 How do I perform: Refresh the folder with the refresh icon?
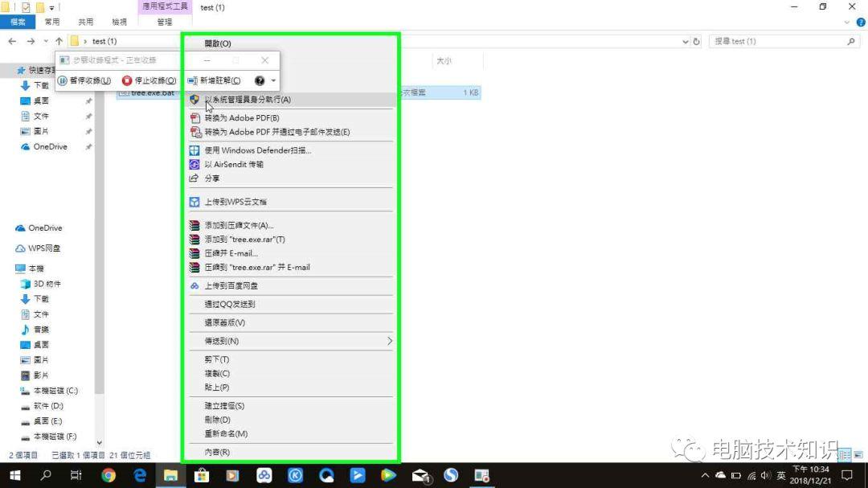pos(696,42)
